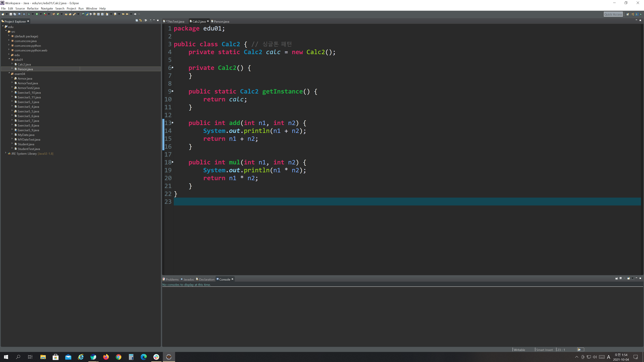The height and width of the screenshot is (362, 644).
Task: Click the green Run button in toolbar
Action: pos(37,14)
